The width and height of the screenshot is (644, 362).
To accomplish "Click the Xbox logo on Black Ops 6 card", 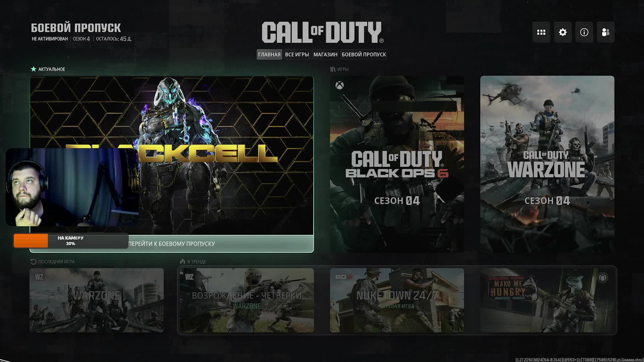I will tap(339, 85).
